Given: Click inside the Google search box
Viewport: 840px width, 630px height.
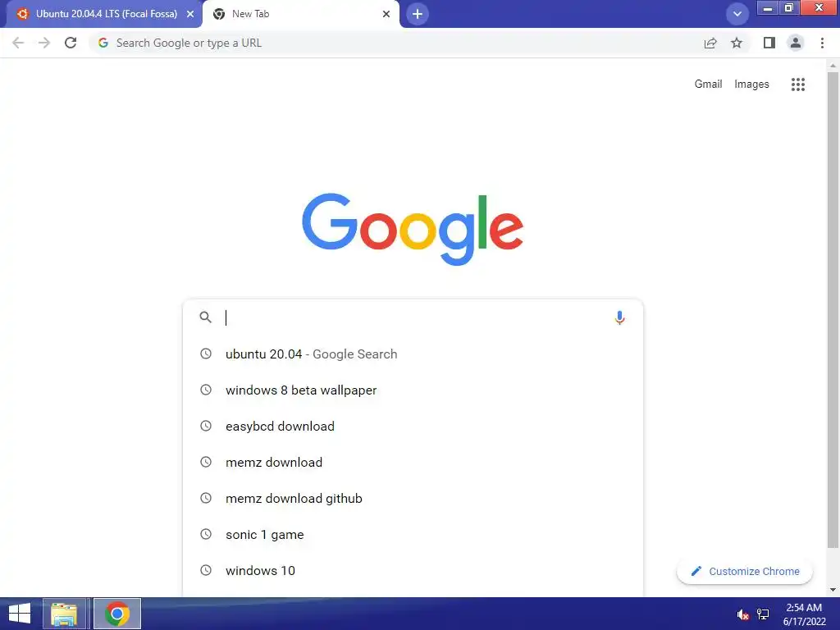Looking at the screenshot, I should point(413,317).
